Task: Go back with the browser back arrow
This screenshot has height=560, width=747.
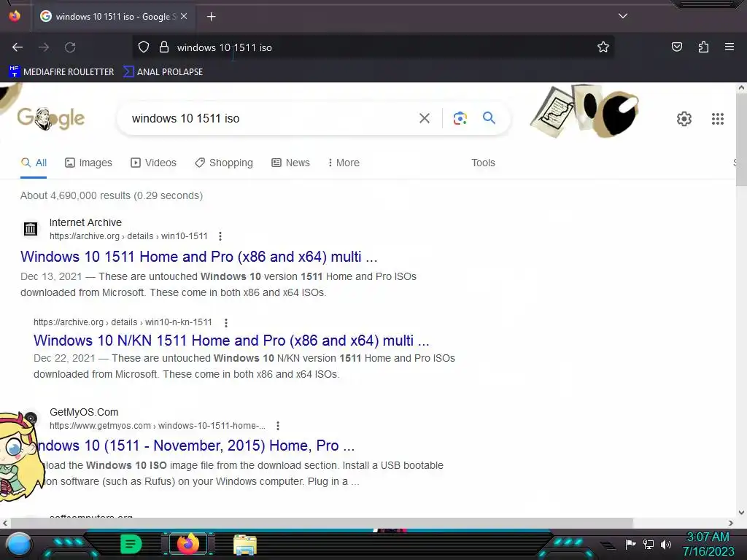Action: coord(18,47)
